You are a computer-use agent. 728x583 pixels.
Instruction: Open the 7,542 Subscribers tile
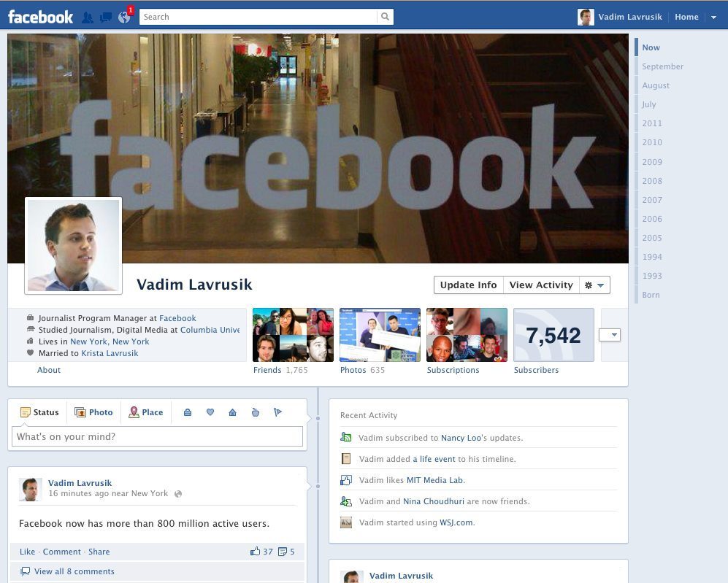[553, 335]
